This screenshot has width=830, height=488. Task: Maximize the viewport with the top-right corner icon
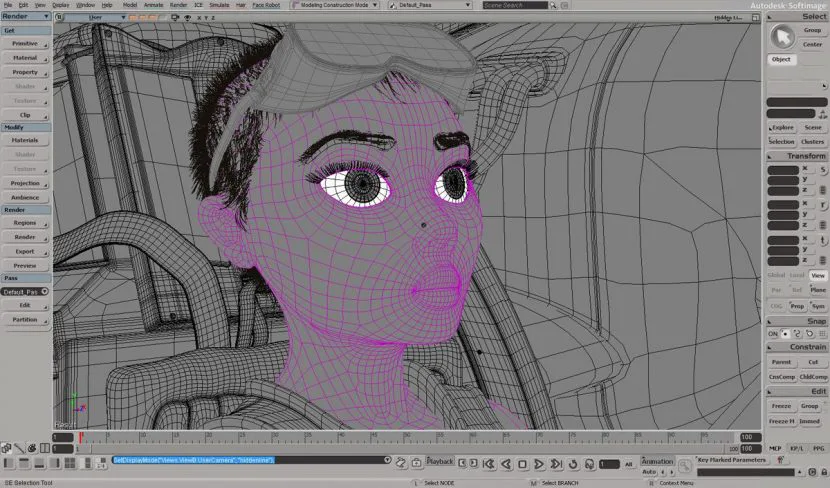755,17
